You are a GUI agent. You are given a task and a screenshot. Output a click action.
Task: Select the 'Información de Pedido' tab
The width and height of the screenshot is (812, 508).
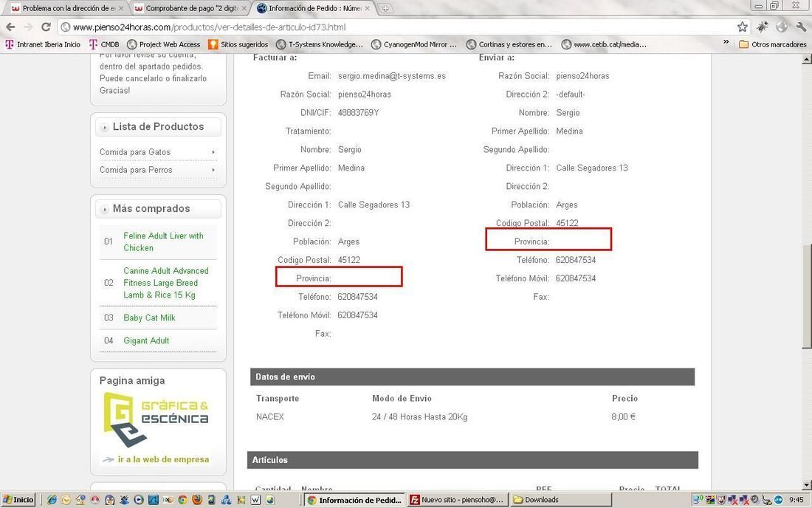(x=313, y=8)
